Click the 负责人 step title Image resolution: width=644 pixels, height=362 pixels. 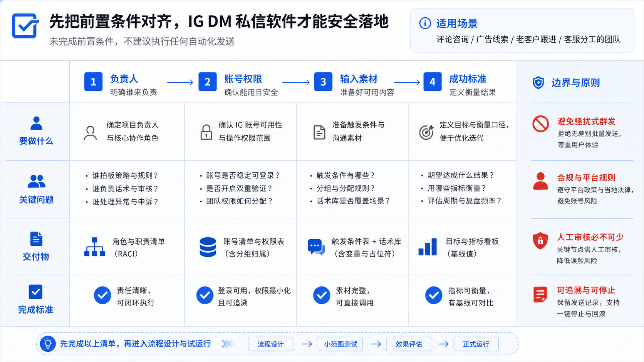124,79
